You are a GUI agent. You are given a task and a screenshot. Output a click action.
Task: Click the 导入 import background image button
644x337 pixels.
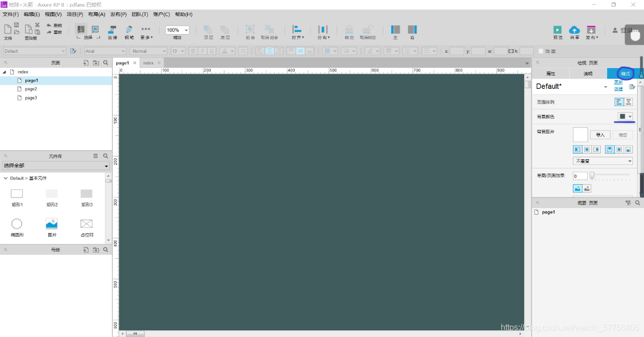click(x=600, y=135)
